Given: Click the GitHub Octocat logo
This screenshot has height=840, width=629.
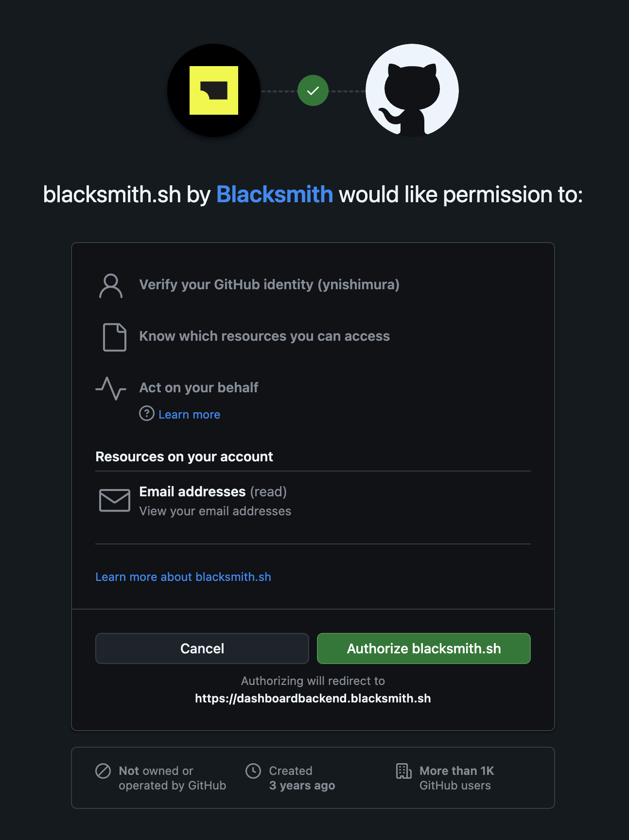Looking at the screenshot, I should 412,90.
